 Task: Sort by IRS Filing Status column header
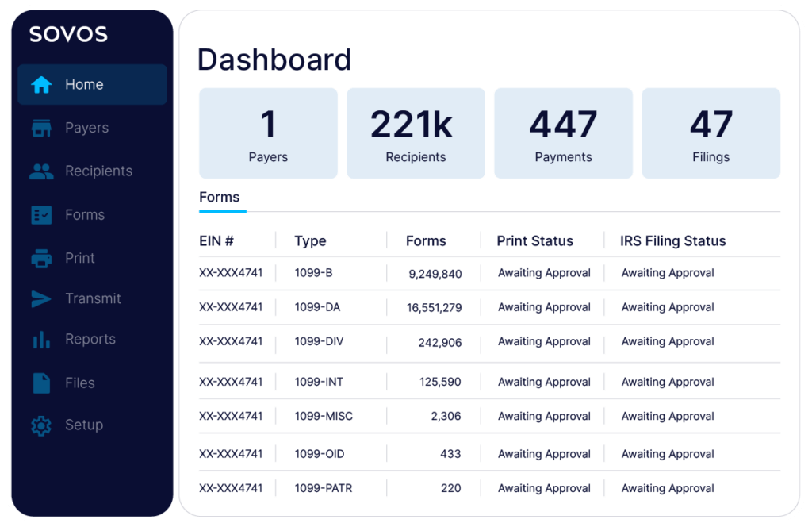click(x=672, y=241)
